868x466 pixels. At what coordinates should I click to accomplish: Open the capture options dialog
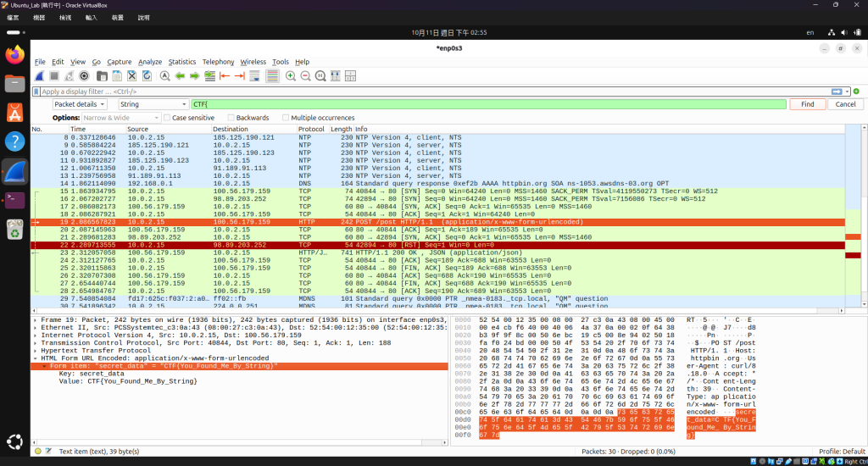coord(84,75)
